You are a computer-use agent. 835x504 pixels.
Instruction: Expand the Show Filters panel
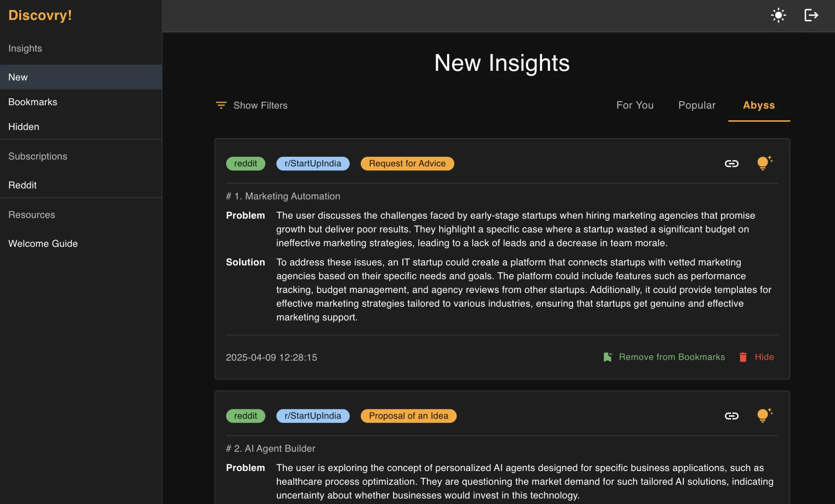260,105
